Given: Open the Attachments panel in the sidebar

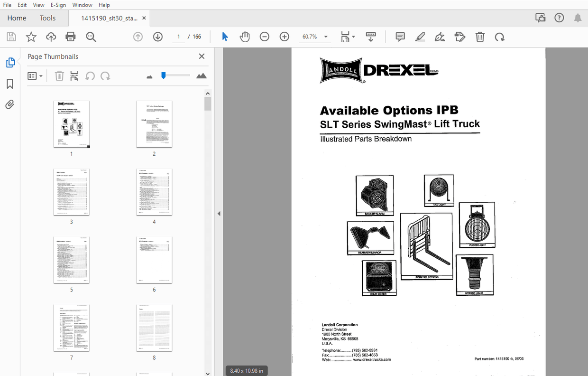Looking at the screenshot, I should (x=10, y=104).
